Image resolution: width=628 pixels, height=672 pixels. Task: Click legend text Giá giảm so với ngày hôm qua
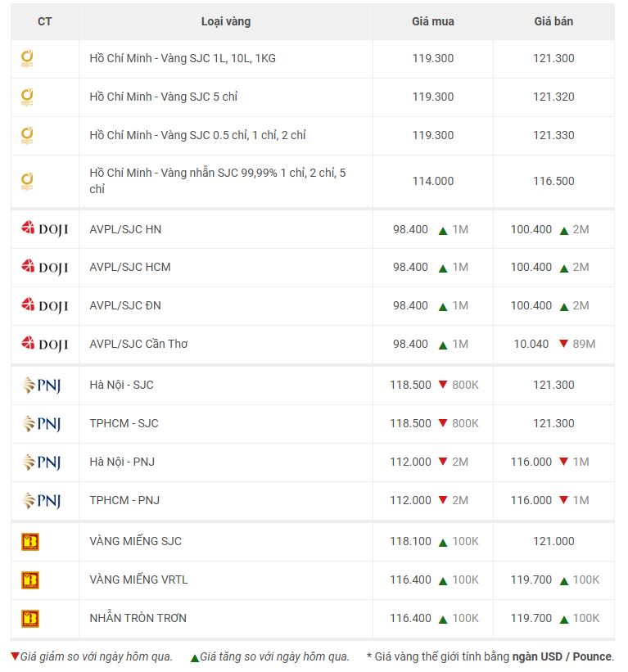[x=97, y=656]
